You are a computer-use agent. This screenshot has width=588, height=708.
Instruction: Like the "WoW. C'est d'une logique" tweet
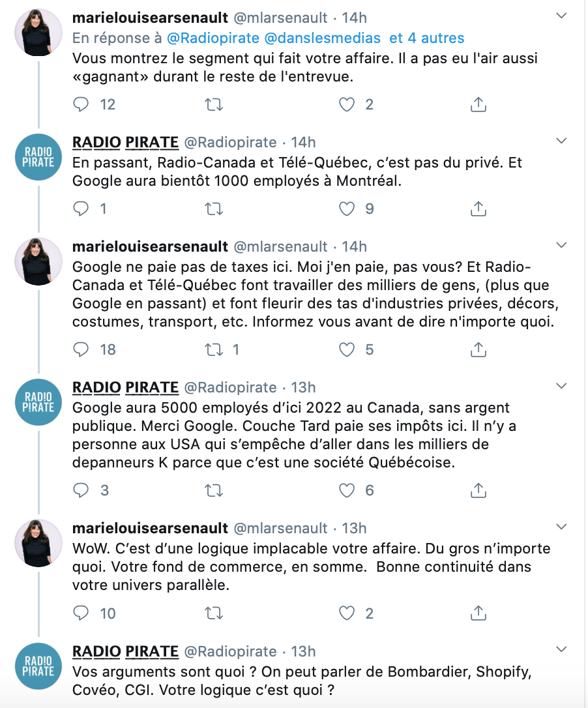click(347, 613)
